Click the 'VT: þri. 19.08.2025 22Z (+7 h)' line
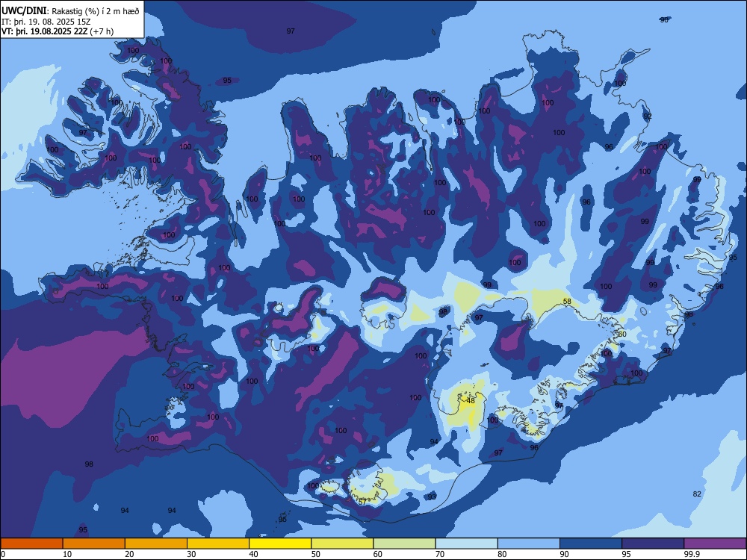The height and width of the screenshot is (560, 747). point(58,31)
